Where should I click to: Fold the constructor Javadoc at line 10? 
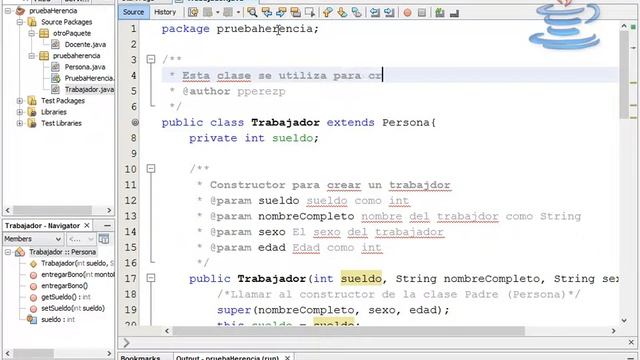pyautogui.click(x=151, y=169)
